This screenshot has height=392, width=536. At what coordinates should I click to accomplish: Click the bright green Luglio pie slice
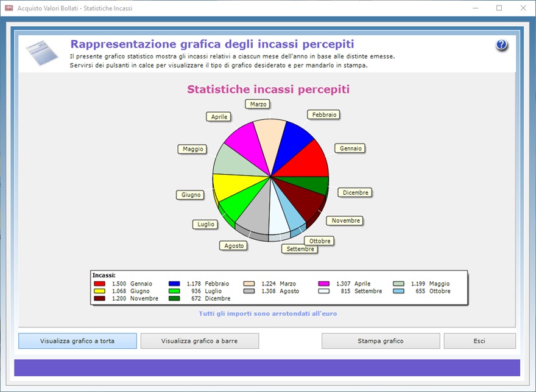242,203
